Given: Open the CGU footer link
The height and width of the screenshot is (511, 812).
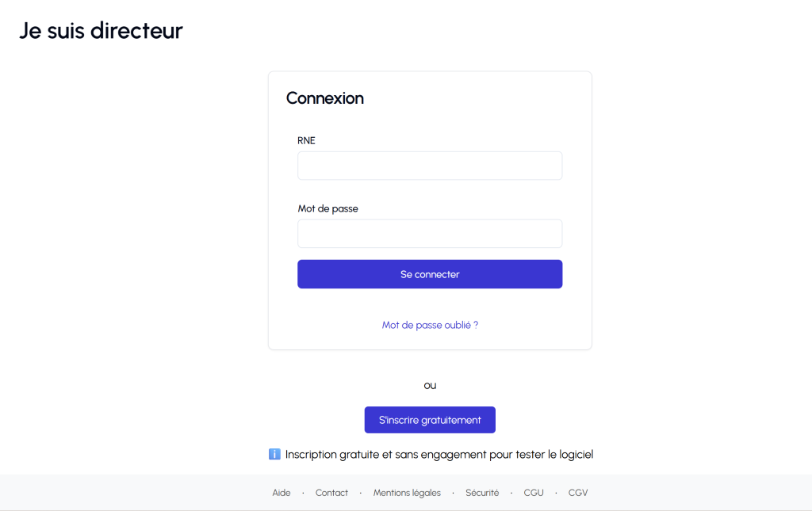Looking at the screenshot, I should tap(534, 493).
